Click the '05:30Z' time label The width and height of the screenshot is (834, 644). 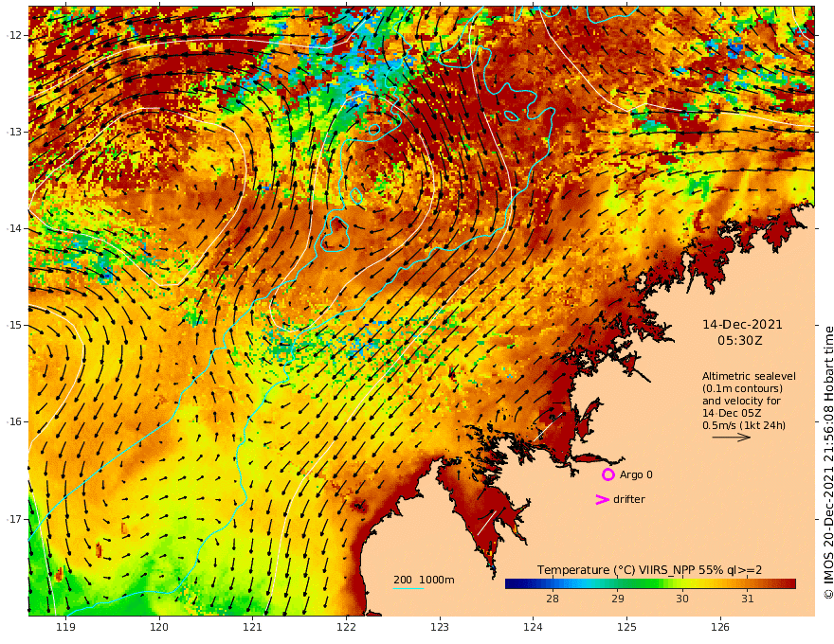click(x=740, y=341)
